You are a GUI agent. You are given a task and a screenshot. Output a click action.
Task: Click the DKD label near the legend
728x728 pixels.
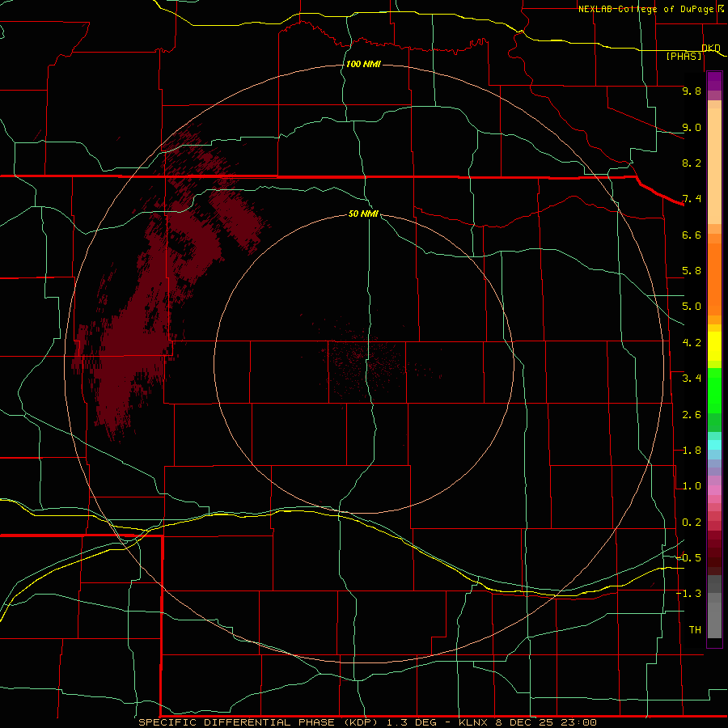(711, 48)
